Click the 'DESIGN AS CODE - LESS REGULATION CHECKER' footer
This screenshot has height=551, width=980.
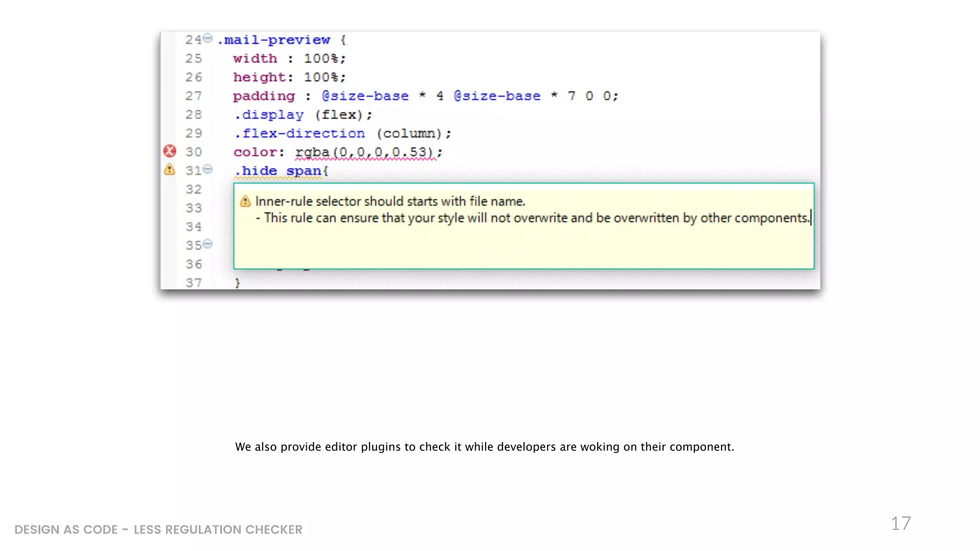(x=158, y=529)
